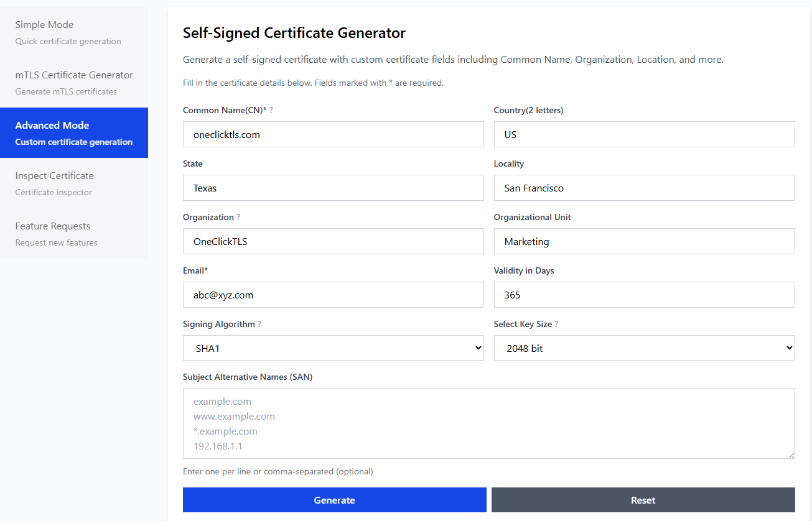Screen dimensions: 812x521
Task: Click the Country field containing US
Action: (644, 134)
